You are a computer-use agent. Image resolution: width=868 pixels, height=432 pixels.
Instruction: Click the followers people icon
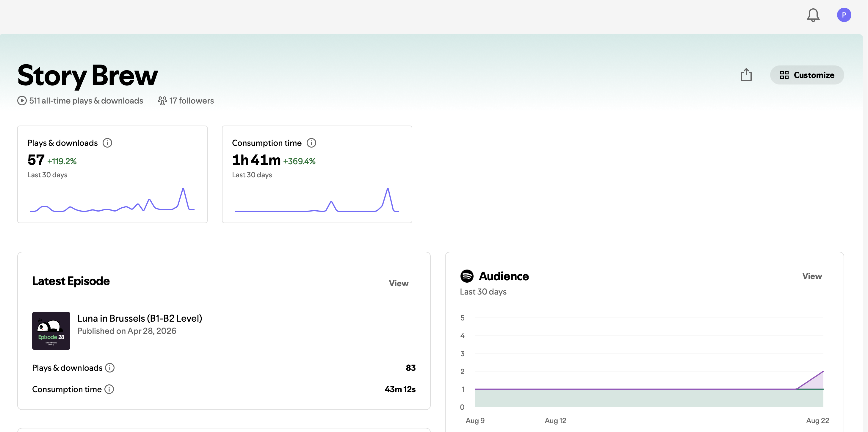pos(162,101)
